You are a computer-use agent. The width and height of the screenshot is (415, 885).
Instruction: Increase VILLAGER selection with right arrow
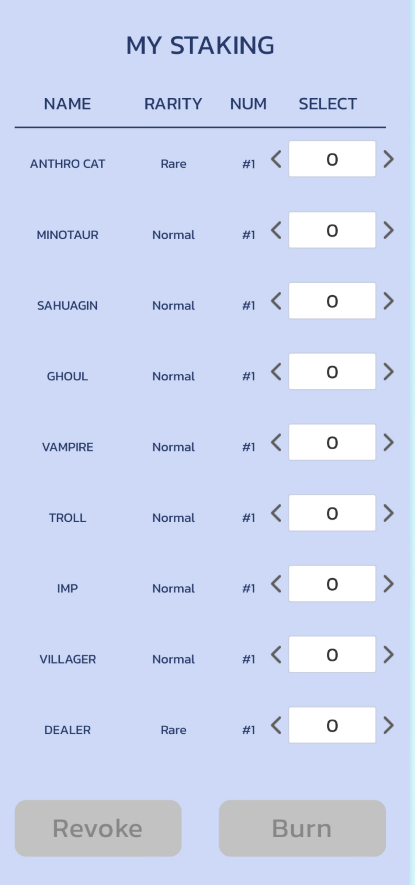coord(388,655)
